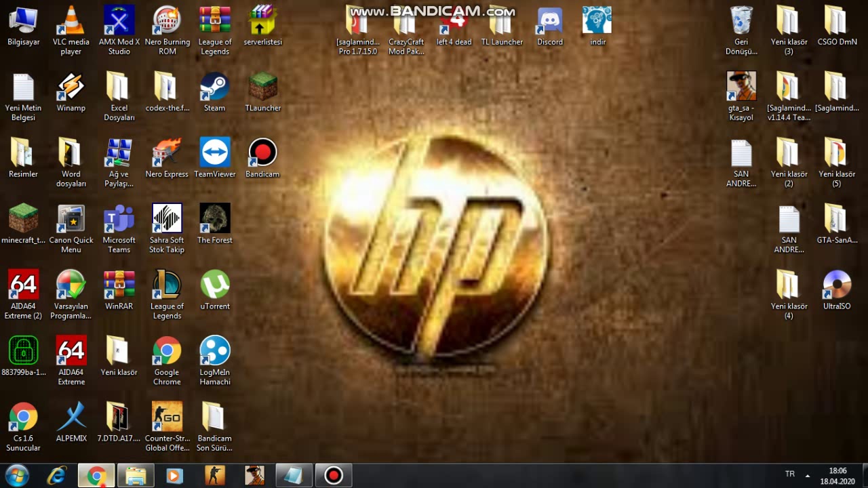The height and width of the screenshot is (488, 868).
Task: Open AMX Mod X Studio shortcut
Action: (x=119, y=30)
